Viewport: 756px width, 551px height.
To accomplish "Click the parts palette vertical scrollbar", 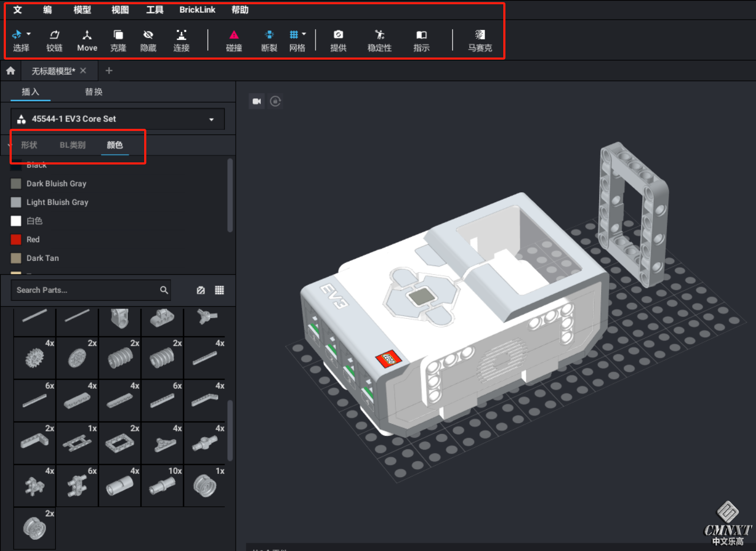I will pyautogui.click(x=230, y=430).
